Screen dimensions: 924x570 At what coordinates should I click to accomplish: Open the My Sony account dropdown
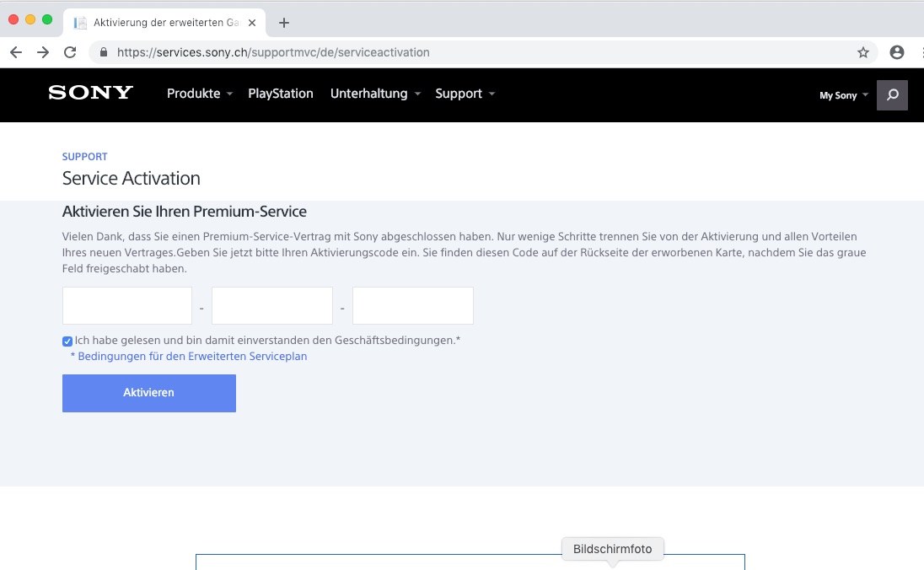coord(843,95)
